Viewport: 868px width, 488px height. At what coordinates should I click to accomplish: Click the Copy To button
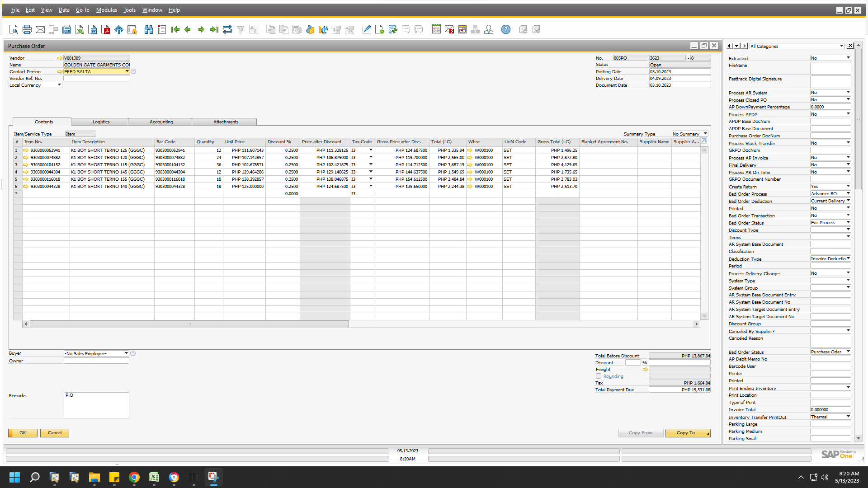point(687,433)
